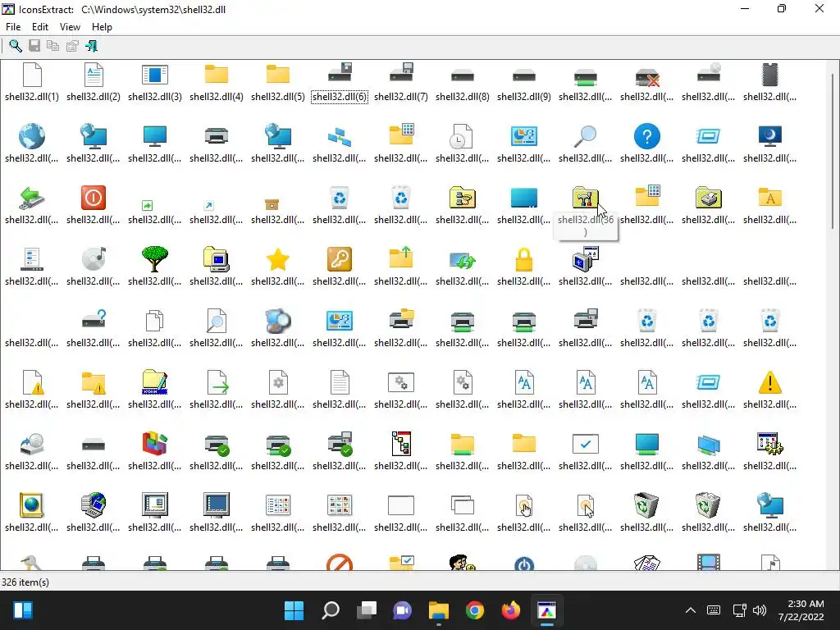Select the large yellow warning triangle icon

pos(769,382)
